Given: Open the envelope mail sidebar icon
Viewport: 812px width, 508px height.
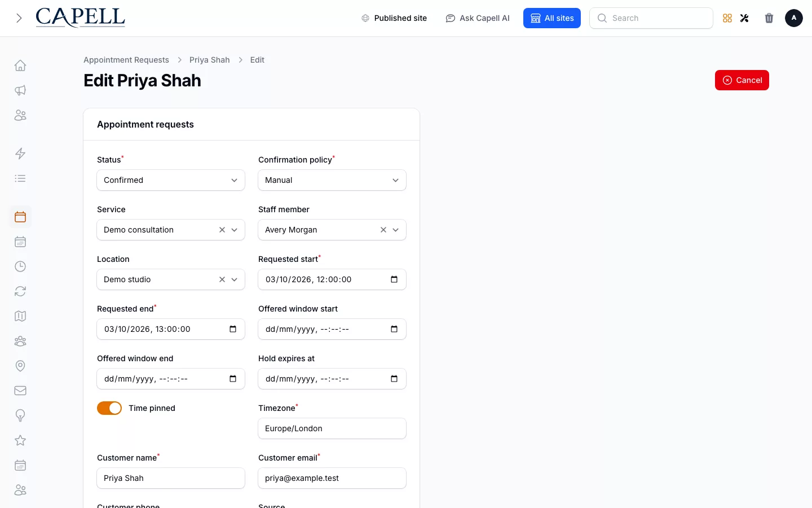Looking at the screenshot, I should pos(20,391).
